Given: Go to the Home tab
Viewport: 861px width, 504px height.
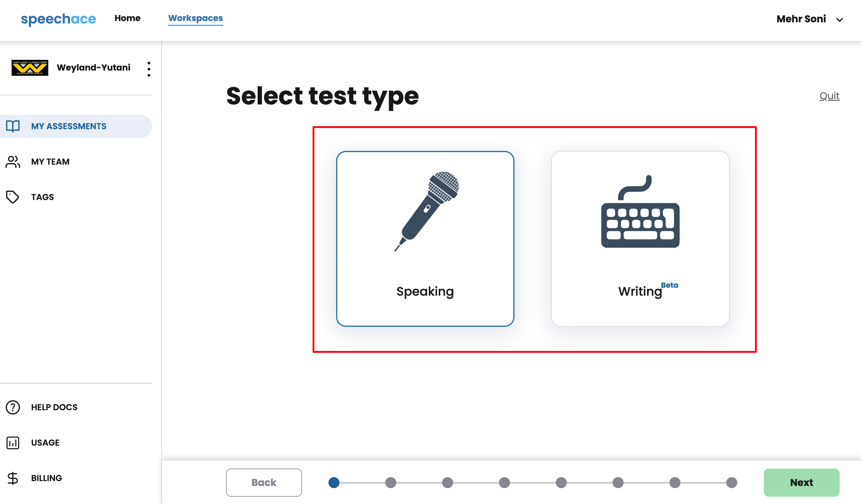Looking at the screenshot, I should coord(127,18).
